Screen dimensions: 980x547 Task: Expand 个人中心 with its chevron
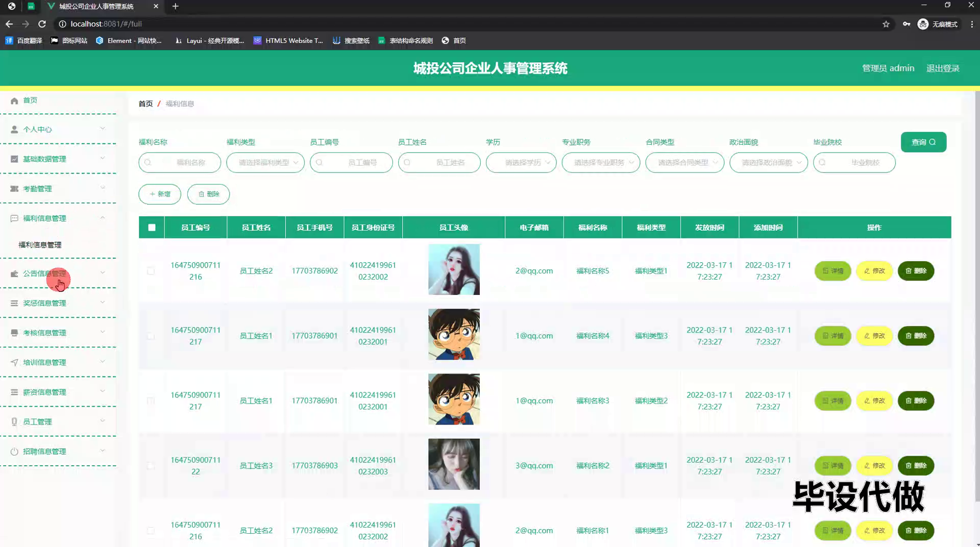[x=103, y=129]
